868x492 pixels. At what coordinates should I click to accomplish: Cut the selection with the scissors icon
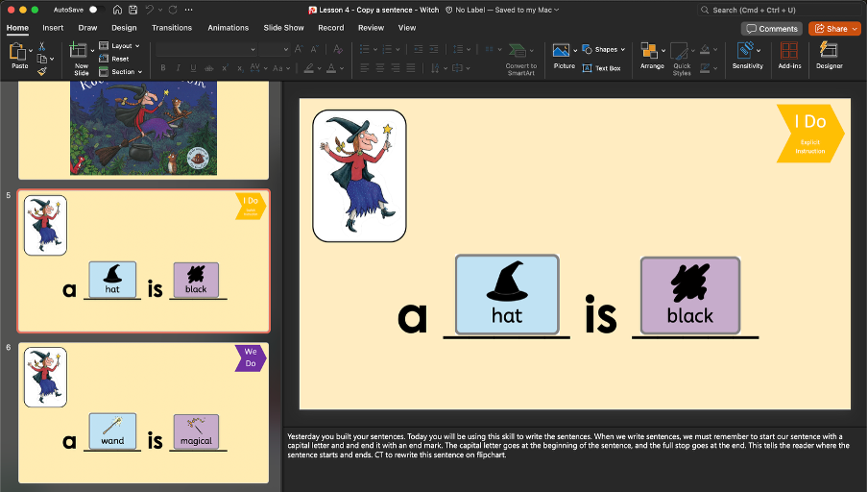coord(41,46)
